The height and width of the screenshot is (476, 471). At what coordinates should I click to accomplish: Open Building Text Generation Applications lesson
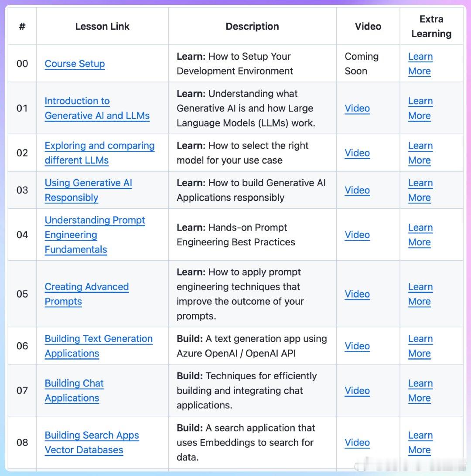pos(99,346)
